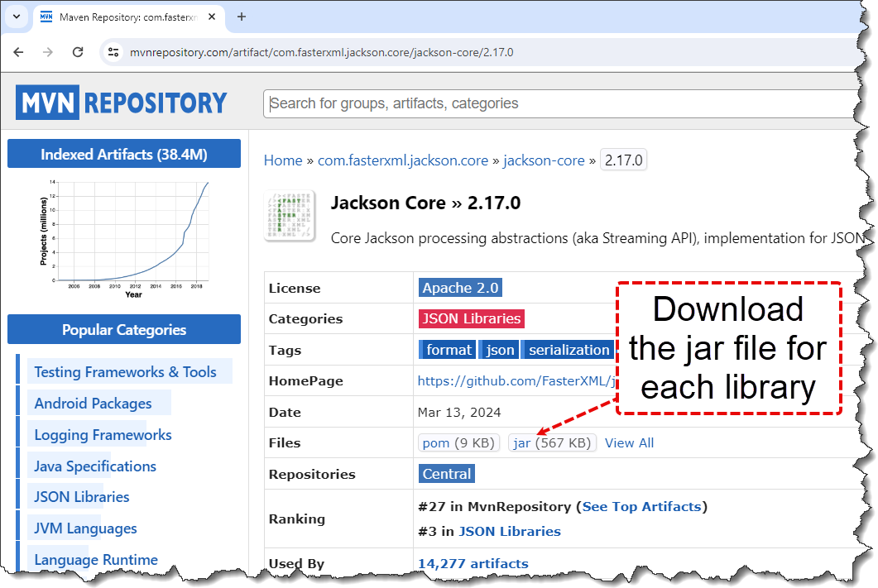The image size is (878, 588).
Task: Click the forward navigation arrow
Action: pyautogui.click(x=48, y=51)
